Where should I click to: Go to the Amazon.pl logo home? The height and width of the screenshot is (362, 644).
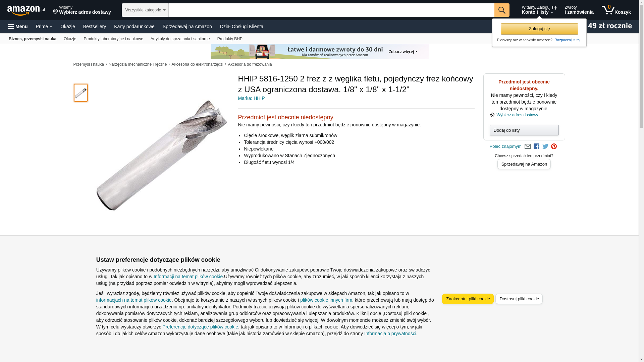pos(26,10)
